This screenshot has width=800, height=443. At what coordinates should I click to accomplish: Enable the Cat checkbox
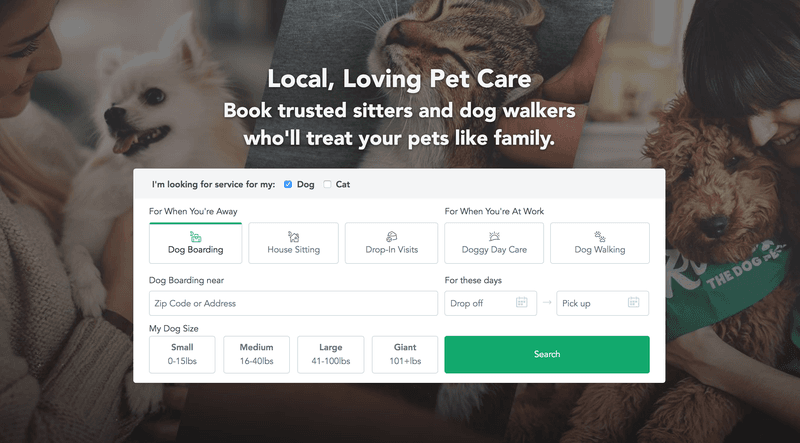click(327, 184)
